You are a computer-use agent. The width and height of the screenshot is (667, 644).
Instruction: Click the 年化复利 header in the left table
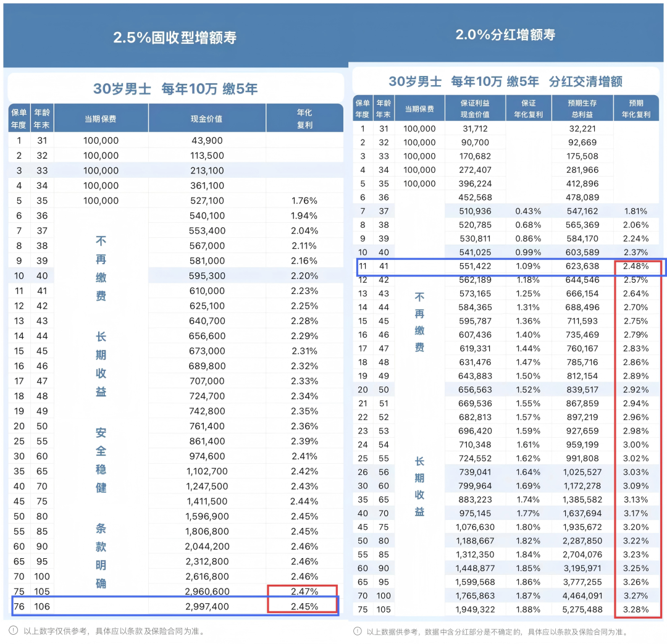(304, 118)
